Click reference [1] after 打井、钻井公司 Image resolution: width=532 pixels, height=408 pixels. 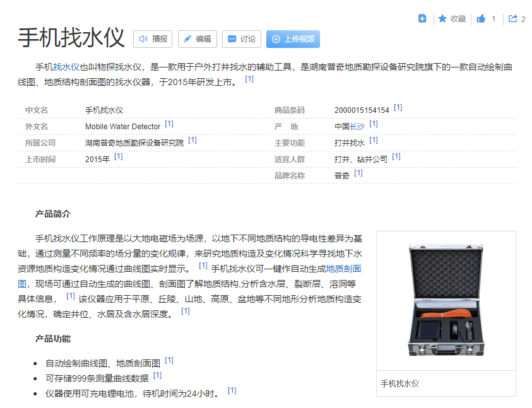point(396,156)
